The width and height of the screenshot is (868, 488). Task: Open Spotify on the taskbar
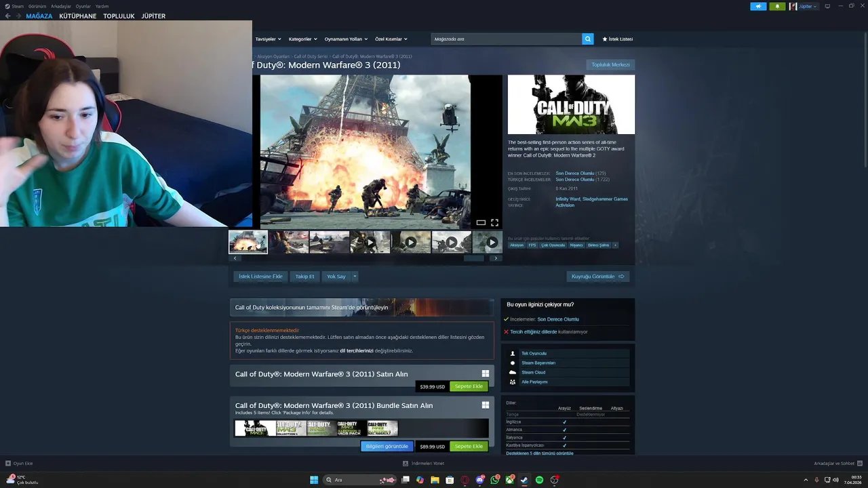coord(540,480)
